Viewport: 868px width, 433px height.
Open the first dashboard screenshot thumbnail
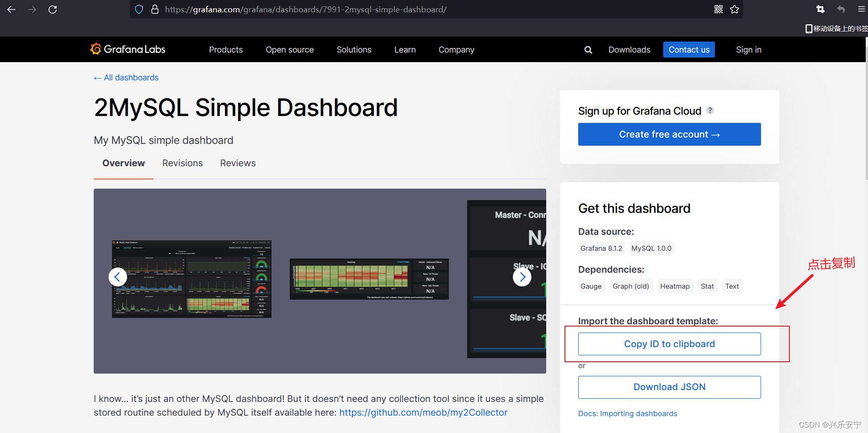(x=192, y=279)
